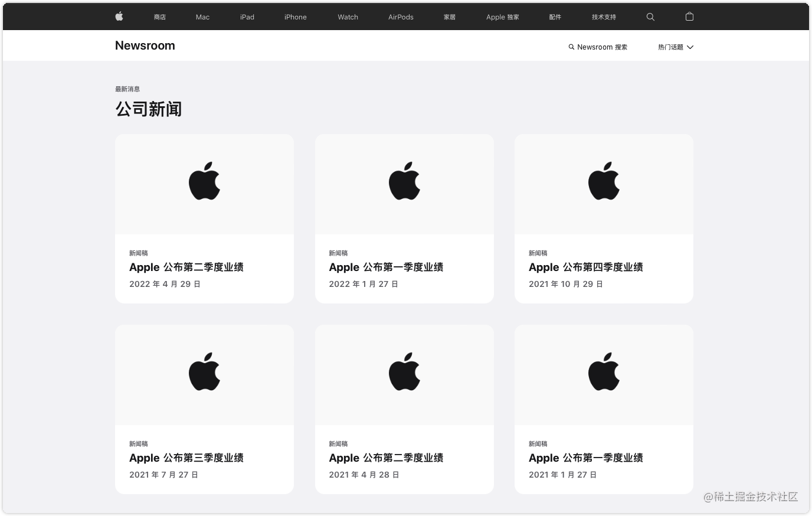
Task: Select iPad in the navigation bar
Action: click(247, 17)
